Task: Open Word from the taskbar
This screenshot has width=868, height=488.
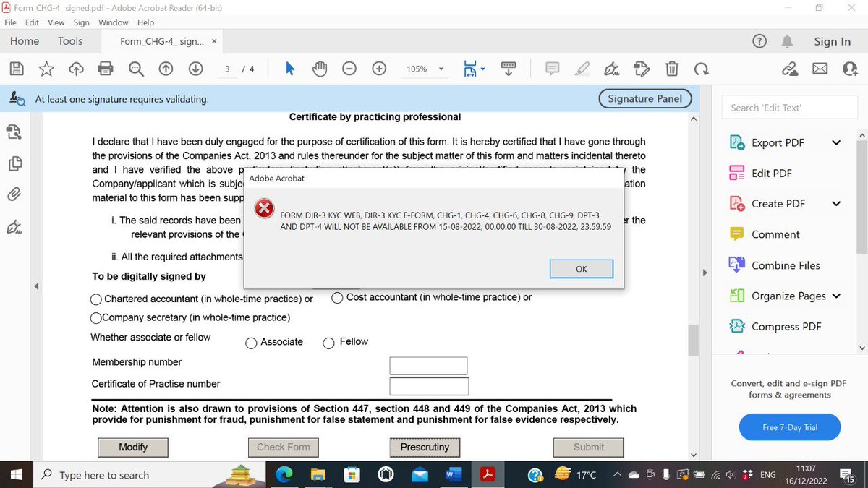Action: (454, 475)
